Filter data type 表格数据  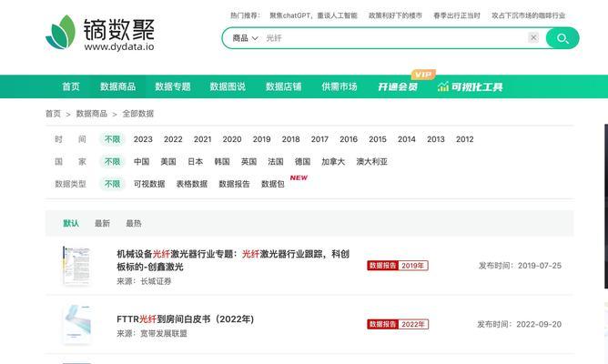click(x=192, y=184)
